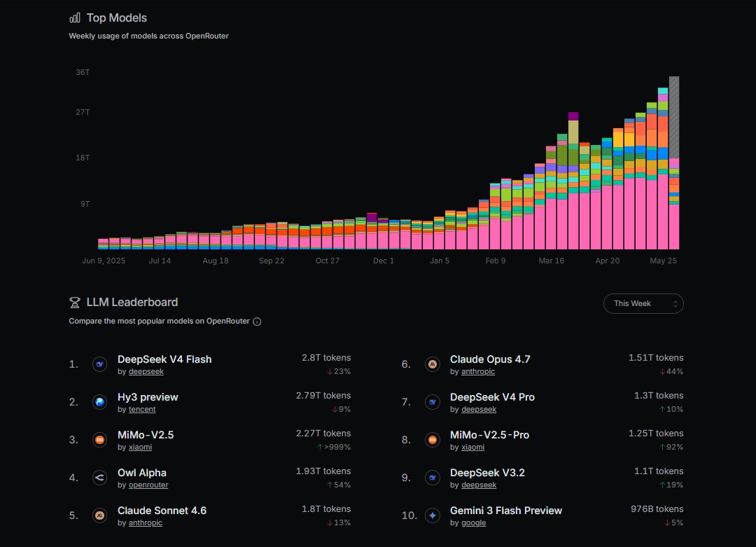
Task: Open the DeepSeek V4 Flash model page
Action: (x=164, y=359)
